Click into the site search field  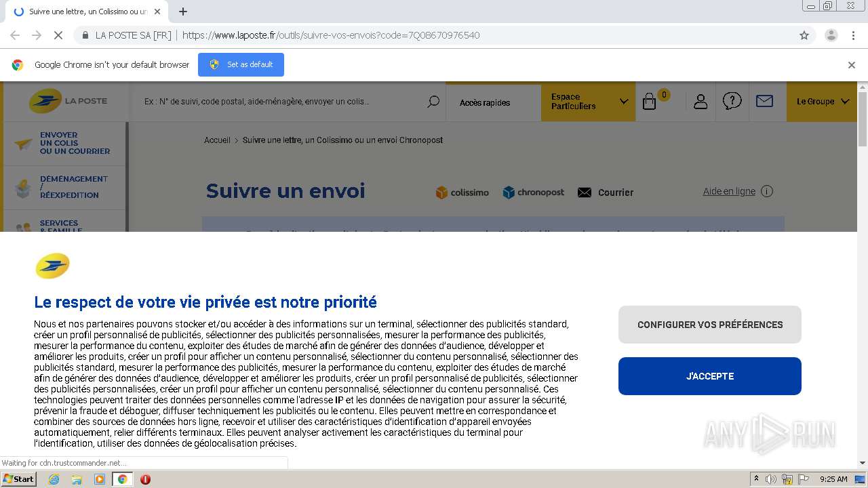(281, 102)
